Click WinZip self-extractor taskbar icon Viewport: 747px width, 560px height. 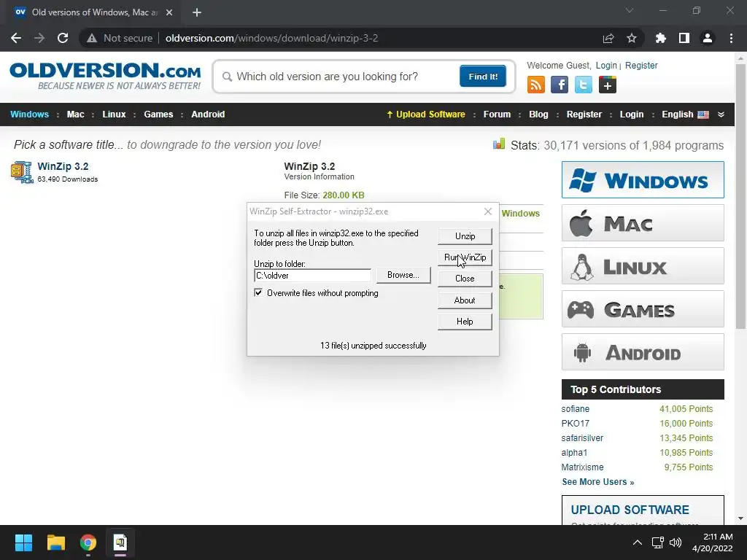(x=120, y=542)
